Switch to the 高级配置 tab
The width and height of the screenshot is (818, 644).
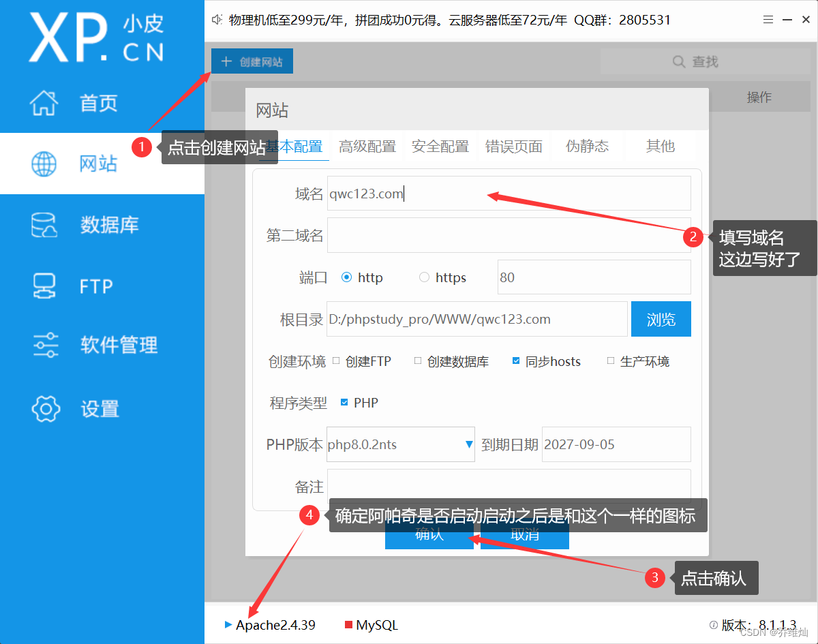point(367,146)
